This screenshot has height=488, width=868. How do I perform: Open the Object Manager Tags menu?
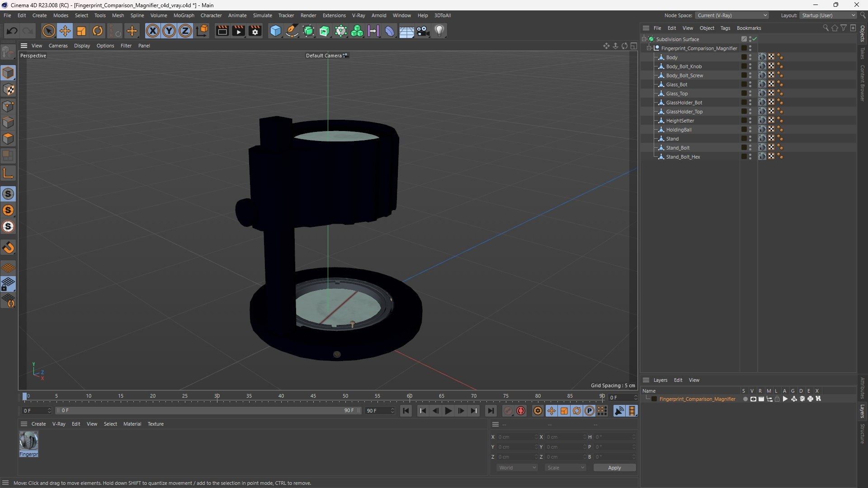[725, 28]
